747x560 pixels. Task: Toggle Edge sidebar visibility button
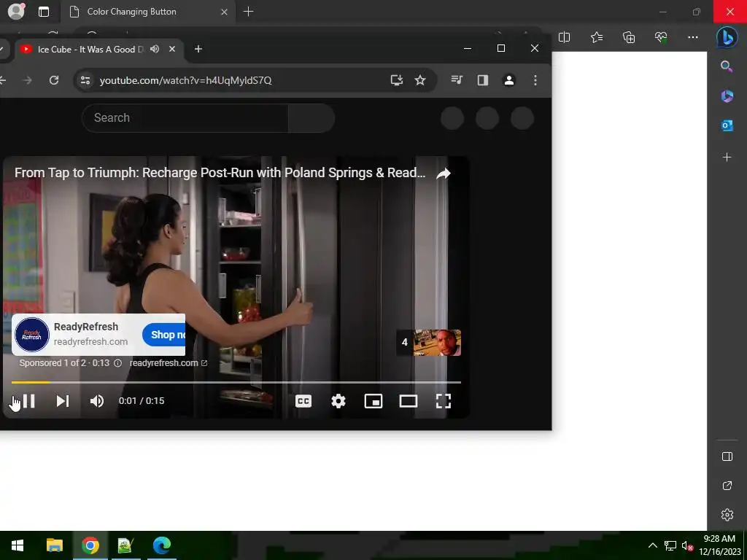[727, 456]
